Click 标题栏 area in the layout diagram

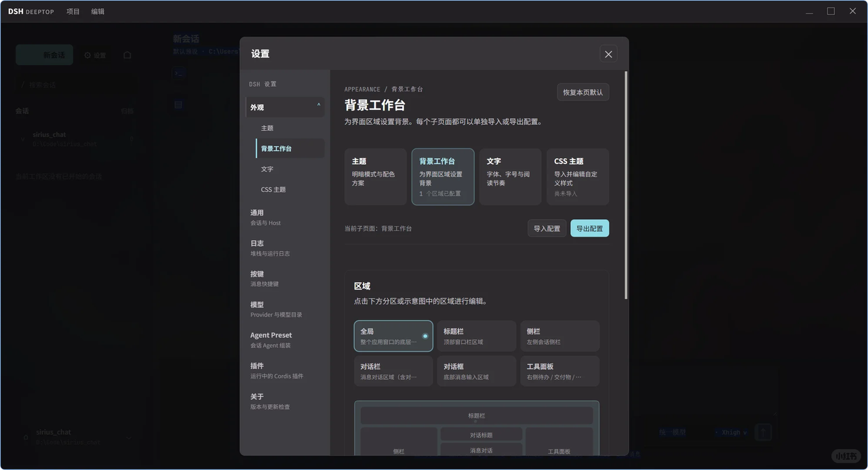coord(477,416)
